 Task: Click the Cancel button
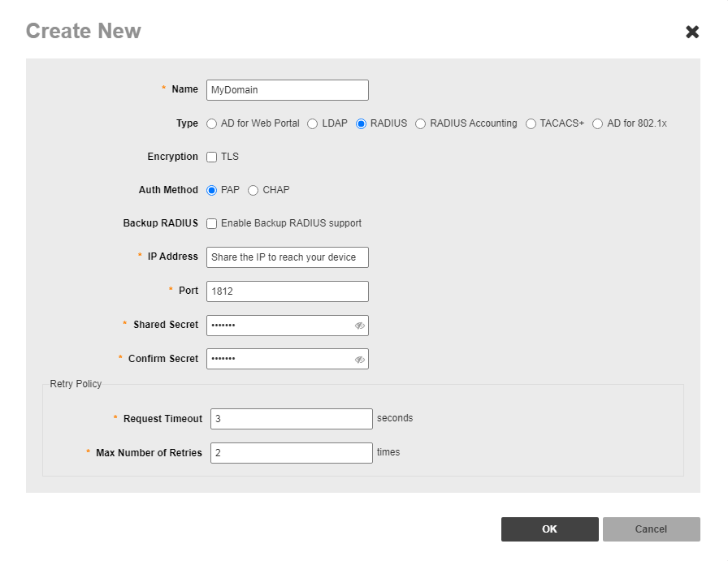[x=651, y=529]
